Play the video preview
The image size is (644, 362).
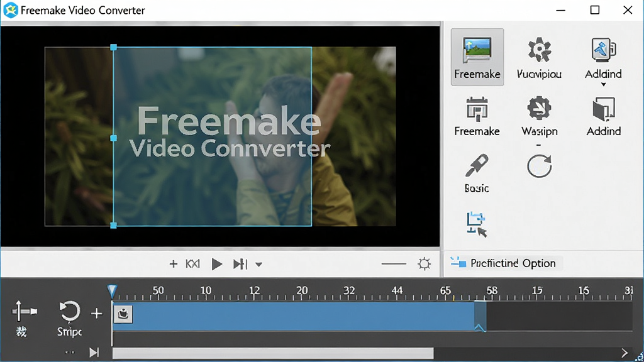tap(216, 264)
